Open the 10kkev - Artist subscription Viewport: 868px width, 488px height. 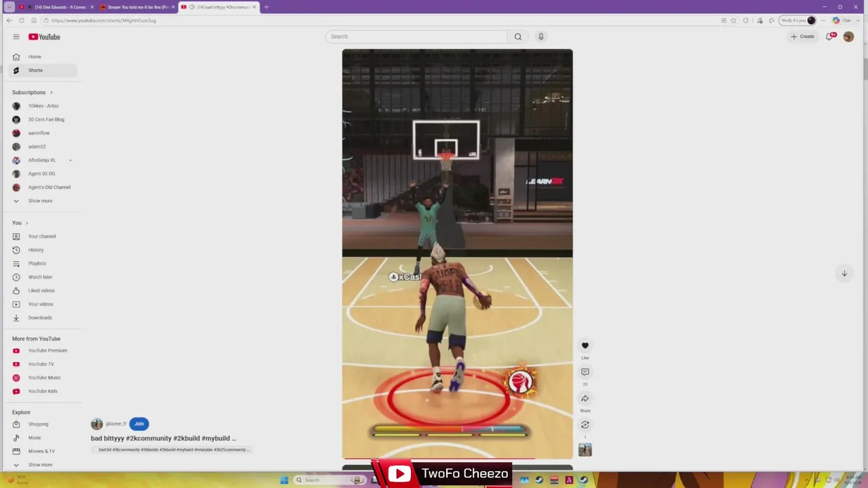(44, 106)
